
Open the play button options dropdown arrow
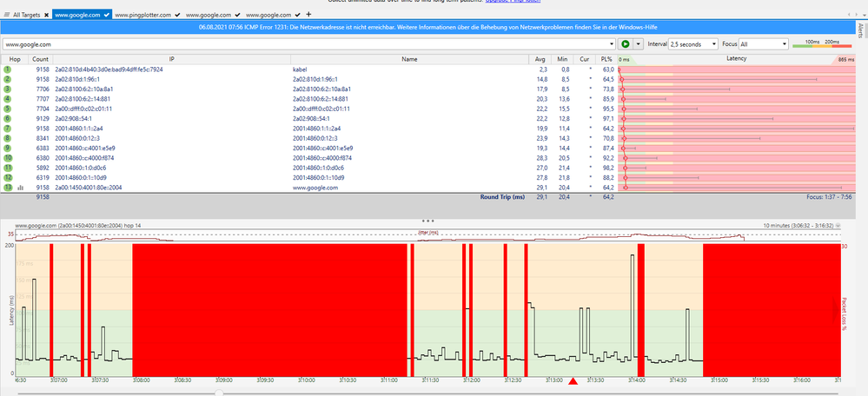pos(639,43)
